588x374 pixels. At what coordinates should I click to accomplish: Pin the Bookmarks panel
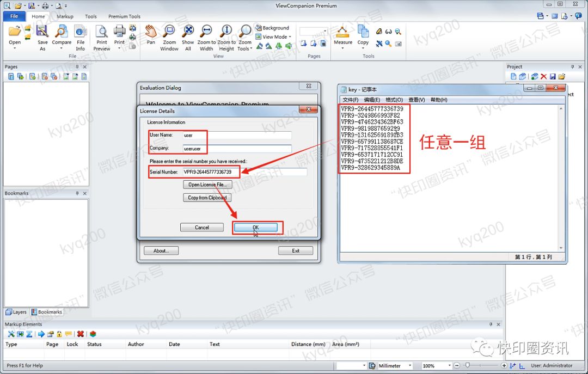[x=77, y=193]
